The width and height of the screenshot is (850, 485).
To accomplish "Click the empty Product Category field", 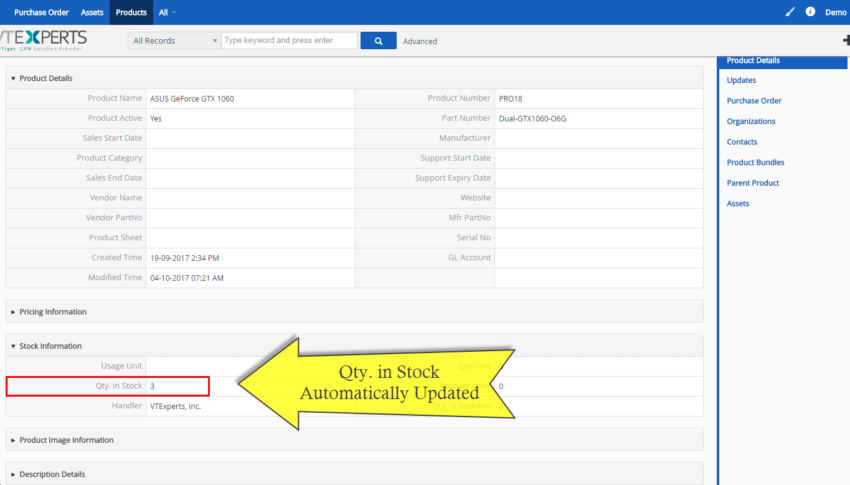I will [250, 158].
